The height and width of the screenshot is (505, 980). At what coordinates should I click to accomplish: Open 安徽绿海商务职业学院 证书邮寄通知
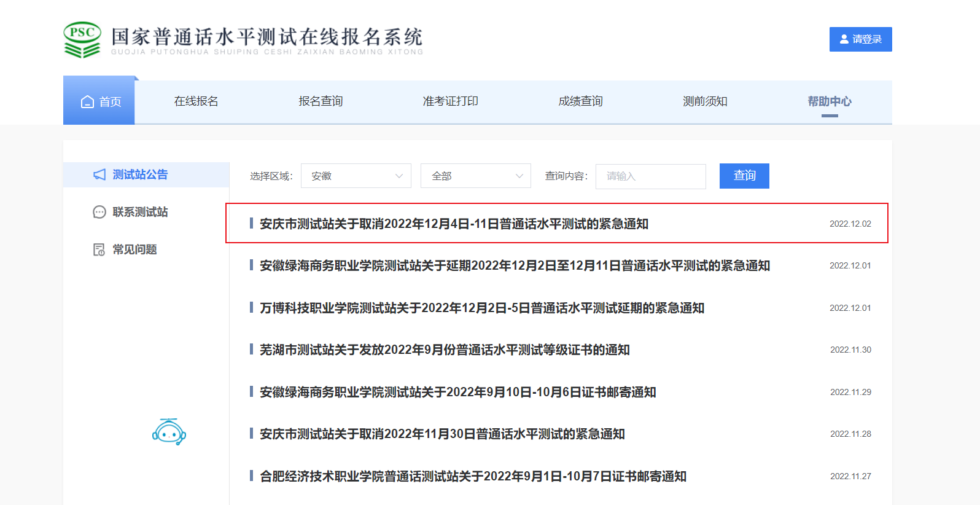(x=458, y=392)
